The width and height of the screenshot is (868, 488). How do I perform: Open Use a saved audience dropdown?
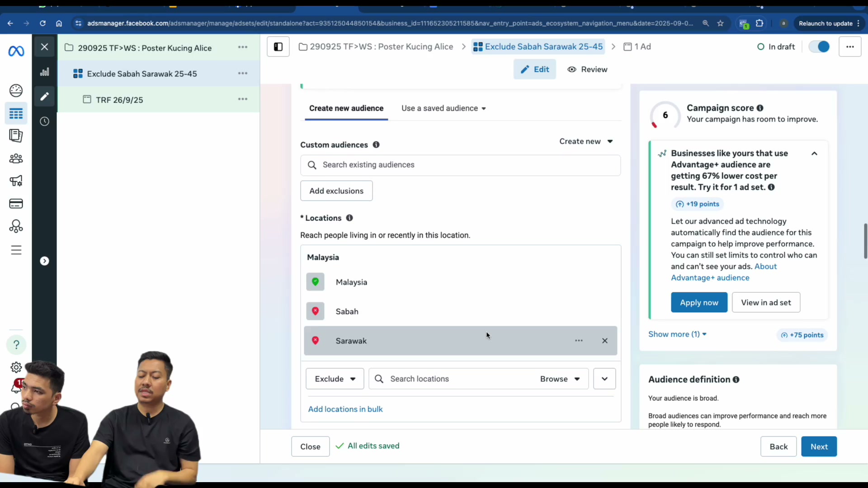click(443, 108)
